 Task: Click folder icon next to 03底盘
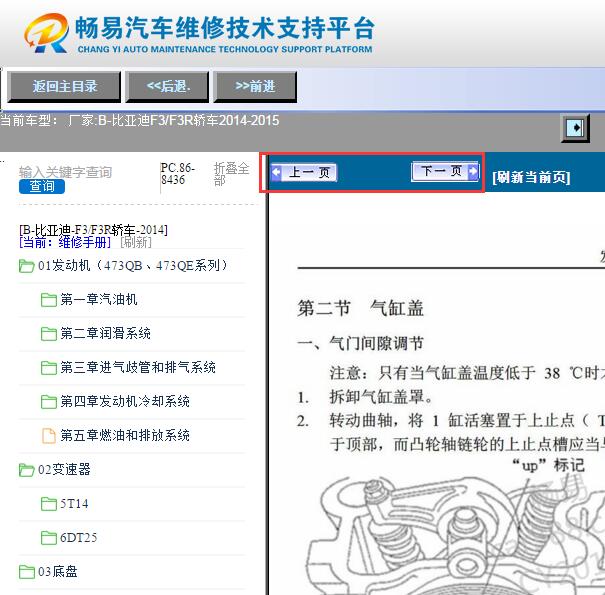(27, 572)
